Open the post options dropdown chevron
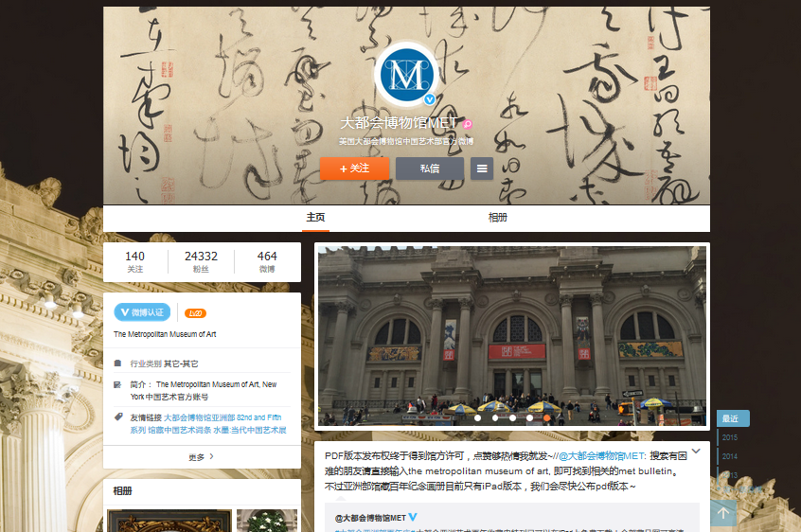The width and height of the screenshot is (801, 532). coord(696,452)
